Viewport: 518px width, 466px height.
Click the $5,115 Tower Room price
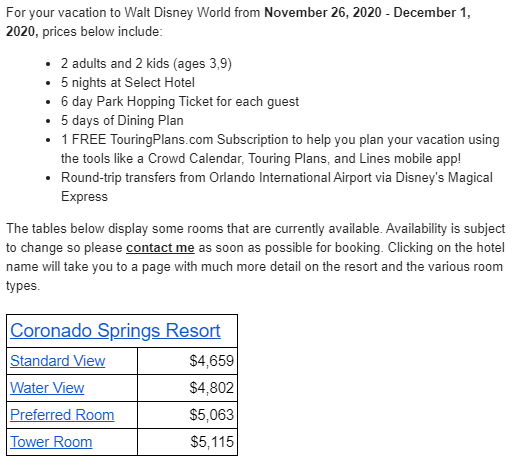[212, 442]
